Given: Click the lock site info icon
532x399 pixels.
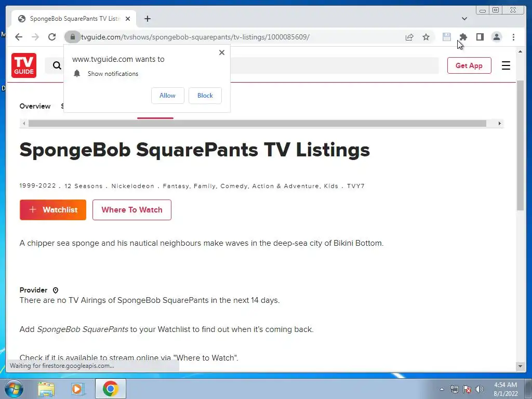Looking at the screenshot, I should click(72, 37).
